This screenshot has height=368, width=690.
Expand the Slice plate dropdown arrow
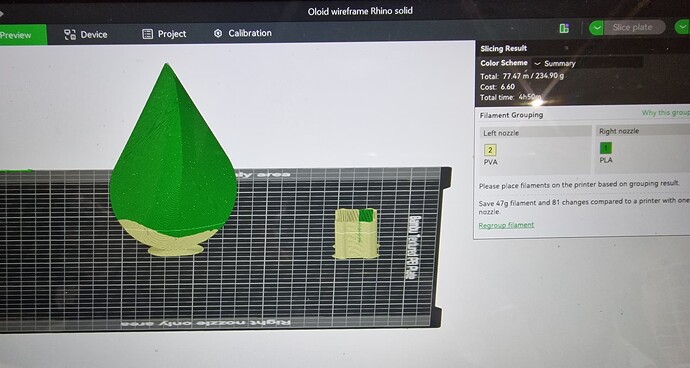(596, 28)
